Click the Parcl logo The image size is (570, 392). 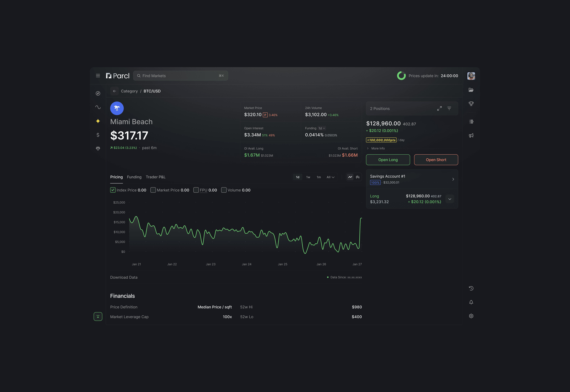click(118, 76)
